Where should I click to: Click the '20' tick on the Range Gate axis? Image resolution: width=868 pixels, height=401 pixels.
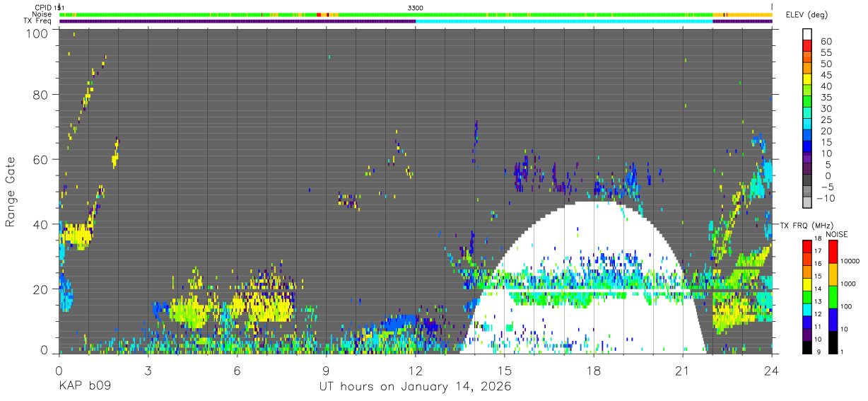(x=41, y=289)
